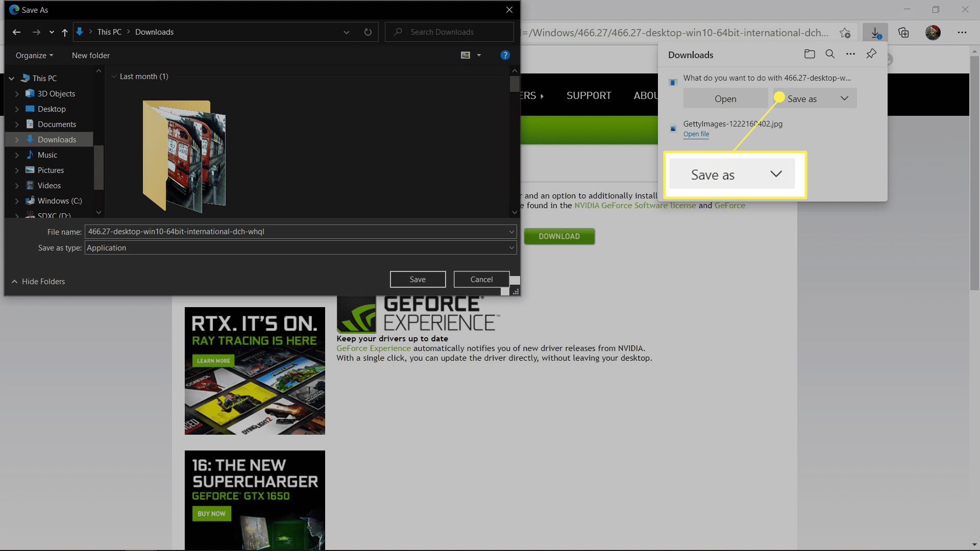Image resolution: width=980 pixels, height=551 pixels.
Task: Click the Search Downloads field
Action: click(x=449, y=32)
